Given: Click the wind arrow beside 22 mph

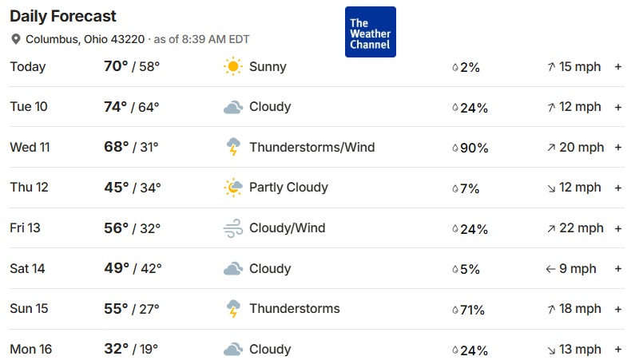Looking at the screenshot, I should (551, 228).
